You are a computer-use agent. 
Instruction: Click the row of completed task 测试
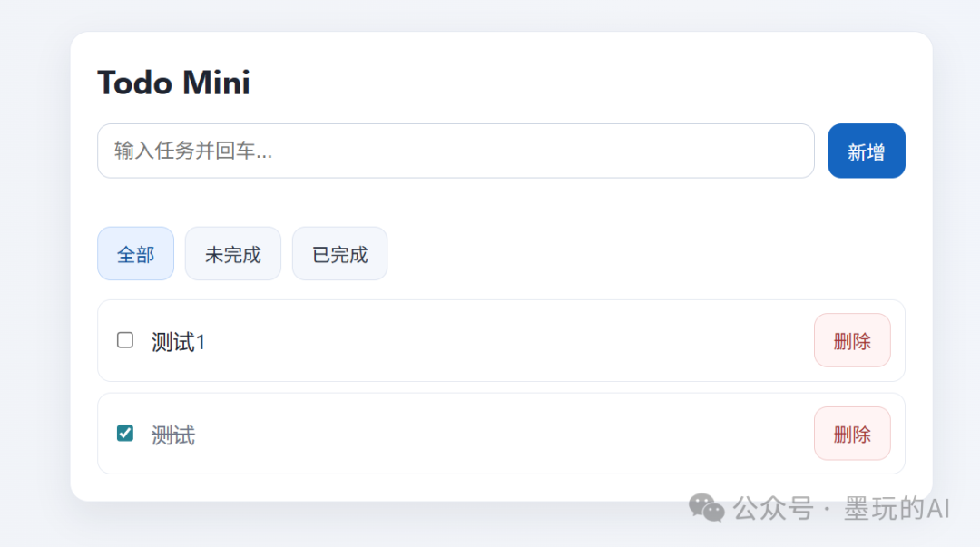point(501,433)
